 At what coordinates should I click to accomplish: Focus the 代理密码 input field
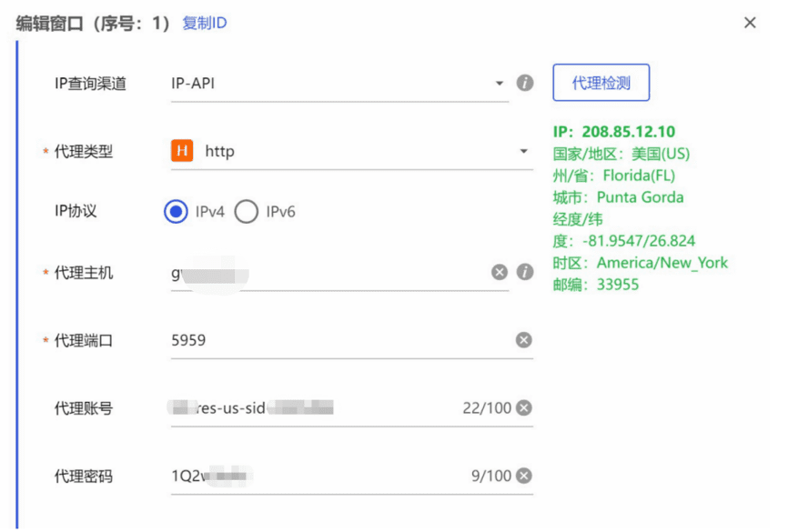pos(309,476)
